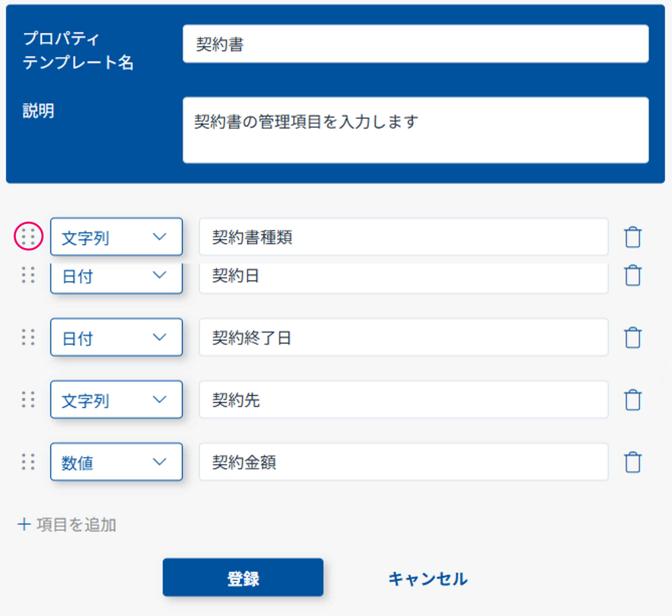
Task: Click drag handle beside the 契約先 row
Action: (28, 399)
